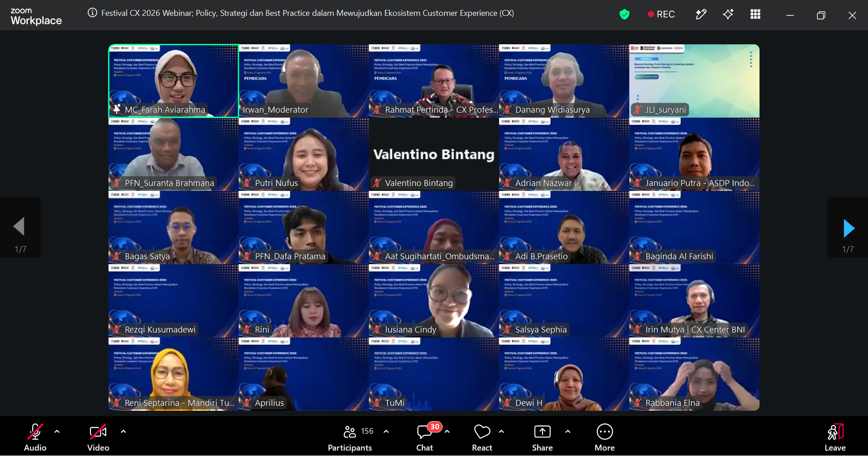868x456 pixels.
Task: Select Putri Nufus video tile
Action: click(x=304, y=154)
